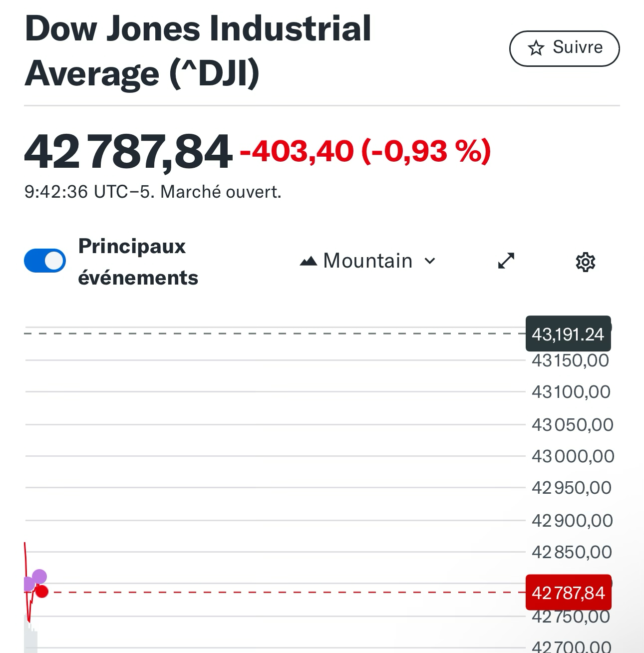Click the red -403,40 (-0,93 %) change
Screen dimensions: 644x653
[365, 151]
